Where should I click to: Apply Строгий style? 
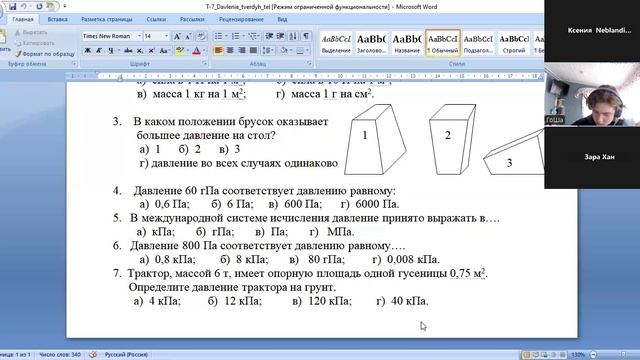[x=513, y=43]
